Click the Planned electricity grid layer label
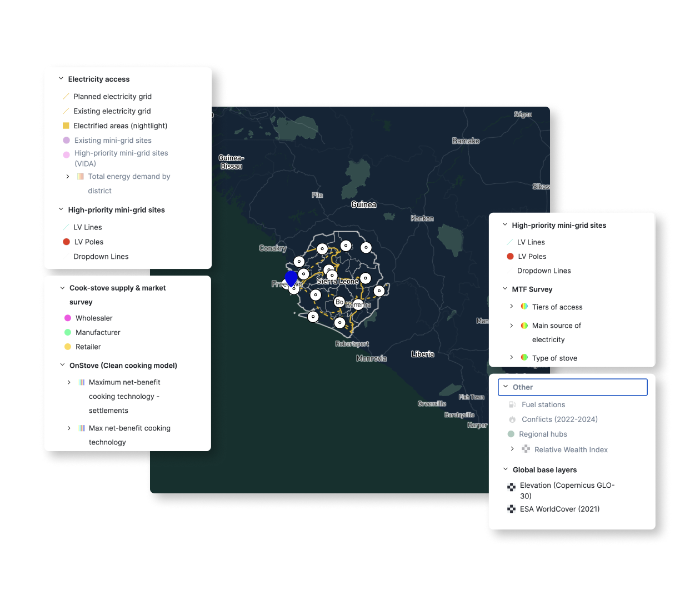Screen dimensions: 700x600 [112, 97]
